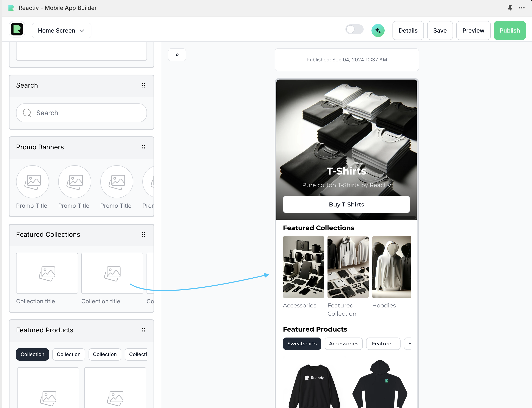The width and height of the screenshot is (532, 408).
Task: Select the second Collection chip in the Featured Products block
Action: click(x=69, y=354)
